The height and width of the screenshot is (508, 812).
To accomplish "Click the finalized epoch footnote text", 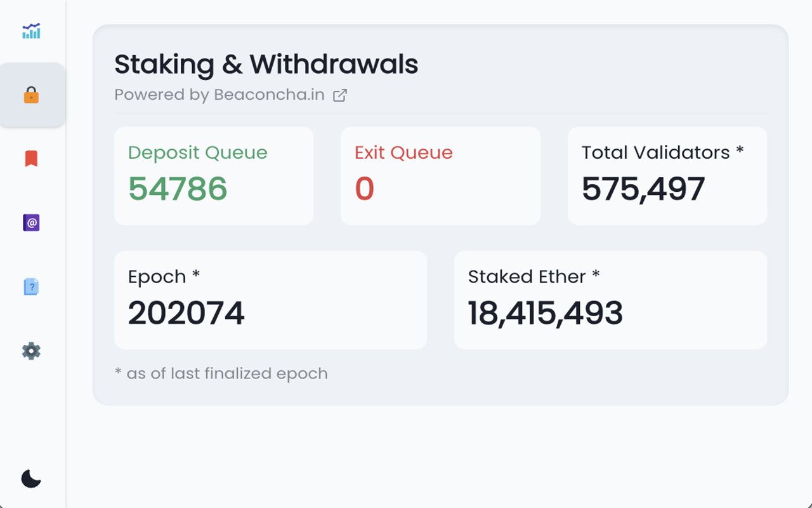I will coord(221,373).
